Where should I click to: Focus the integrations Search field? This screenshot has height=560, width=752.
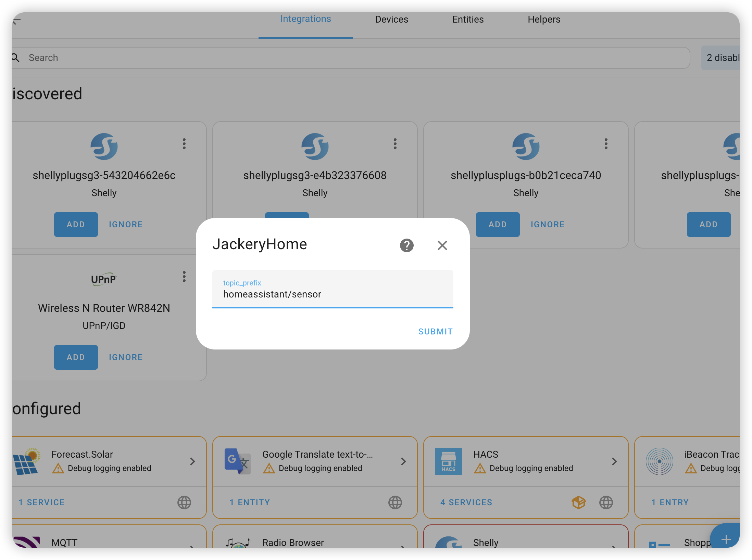pyautogui.click(x=351, y=58)
